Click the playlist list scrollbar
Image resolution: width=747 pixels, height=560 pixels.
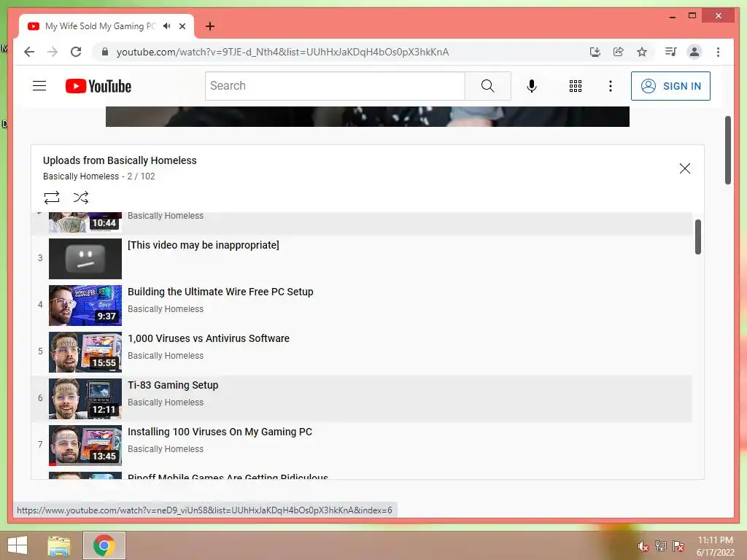(698, 237)
